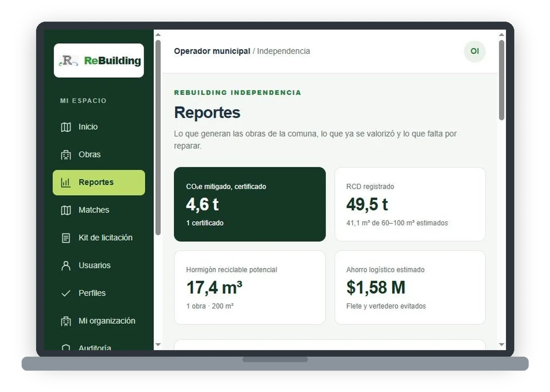Click the sidebar scrollbar thumb
This screenshot has height=392, width=550.
pyautogui.click(x=158, y=138)
